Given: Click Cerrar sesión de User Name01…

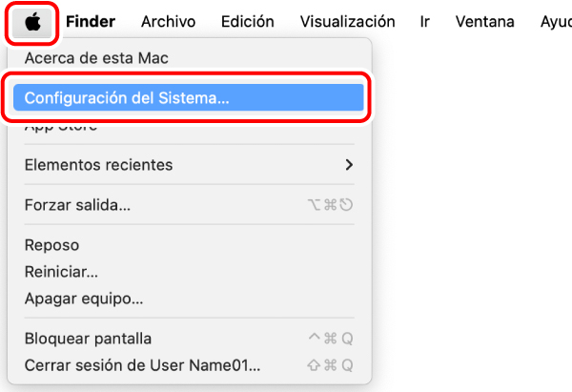Looking at the screenshot, I should (142, 365).
